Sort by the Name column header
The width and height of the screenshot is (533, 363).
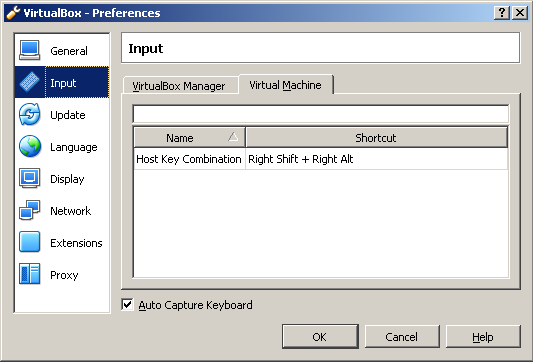click(x=189, y=138)
